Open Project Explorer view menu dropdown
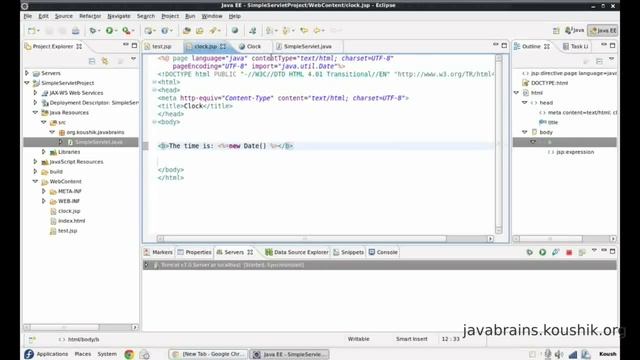Viewport: 640px width, 360px height. click(133, 60)
